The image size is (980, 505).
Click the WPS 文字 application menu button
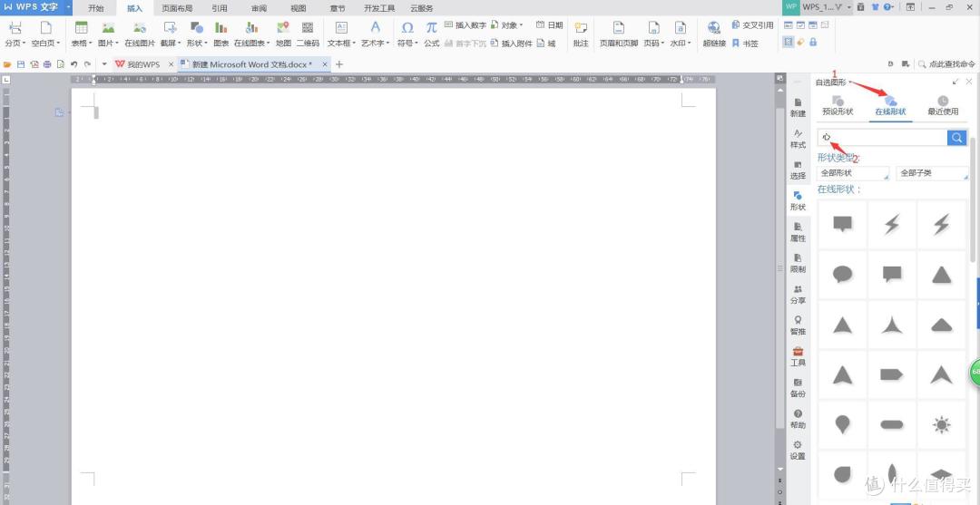[x=36, y=7]
